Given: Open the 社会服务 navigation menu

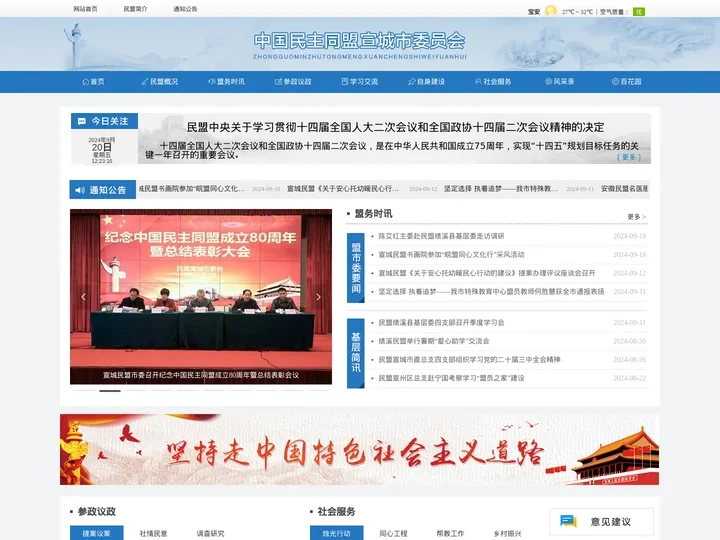Looking at the screenshot, I should pos(493,82).
